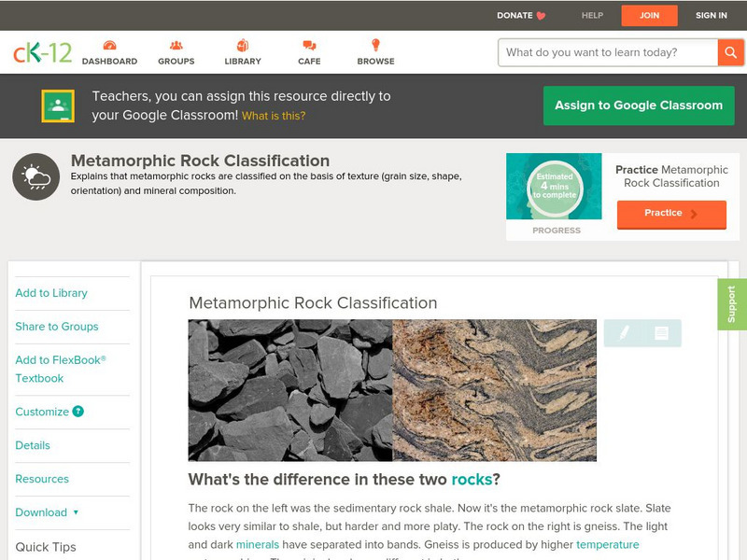The width and height of the screenshot is (747, 560).
Task: Expand the Download dropdown arrow
Action: coord(76,512)
